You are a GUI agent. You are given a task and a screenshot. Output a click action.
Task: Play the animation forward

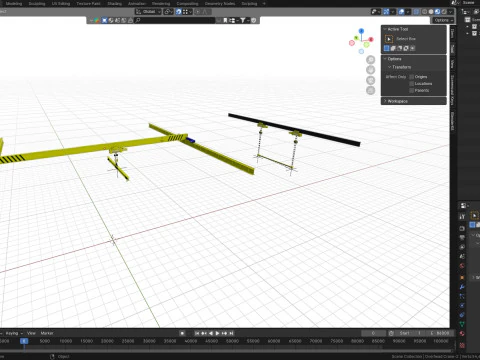click(x=217, y=333)
